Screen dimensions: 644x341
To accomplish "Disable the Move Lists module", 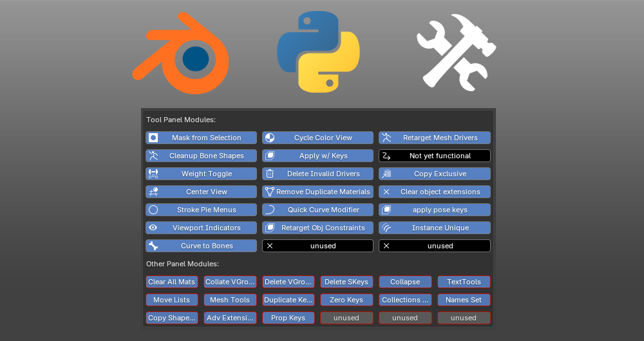I will (172, 300).
